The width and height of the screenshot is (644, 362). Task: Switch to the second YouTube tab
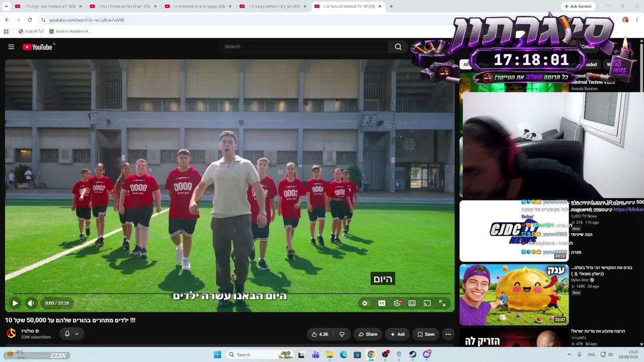click(x=123, y=7)
